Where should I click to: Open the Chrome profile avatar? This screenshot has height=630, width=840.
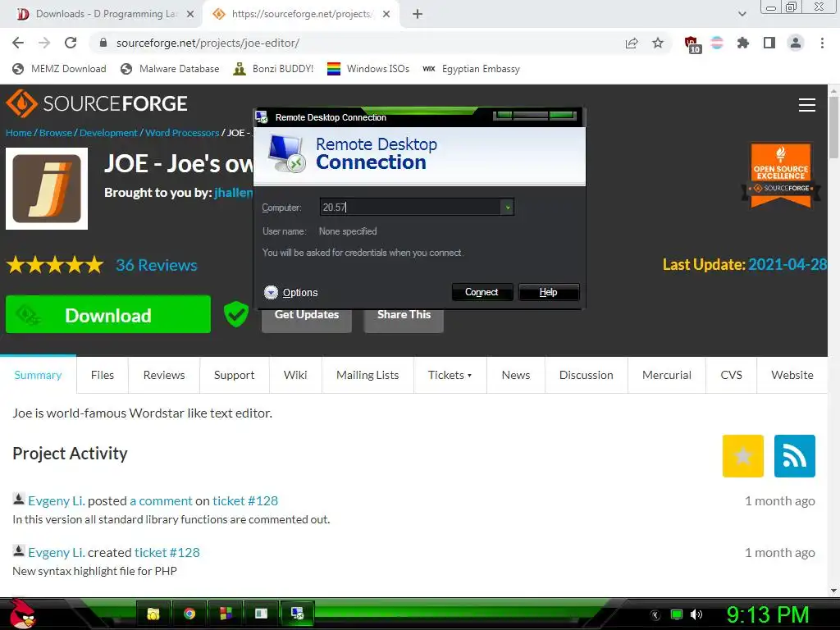pos(796,43)
